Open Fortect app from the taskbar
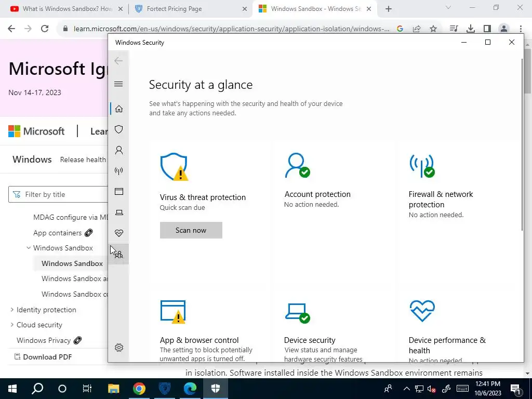Viewport: 532px width, 399px height. tap(164, 388)
